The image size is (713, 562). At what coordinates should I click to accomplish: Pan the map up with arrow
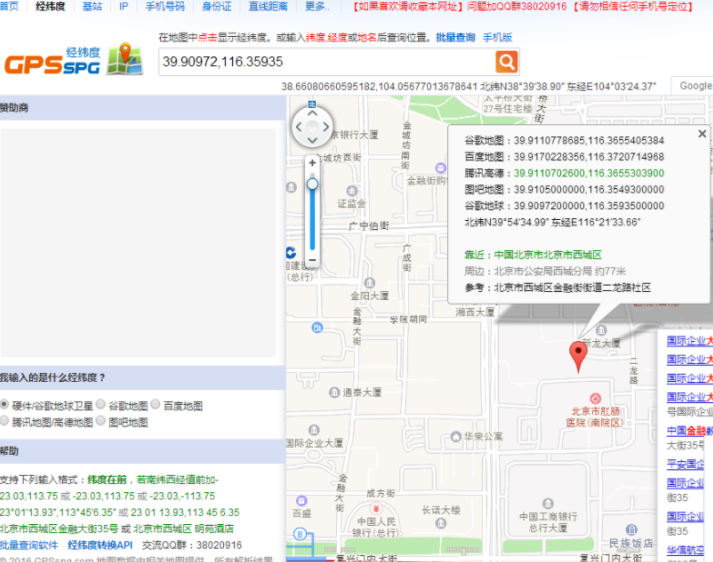coord(312,113)
